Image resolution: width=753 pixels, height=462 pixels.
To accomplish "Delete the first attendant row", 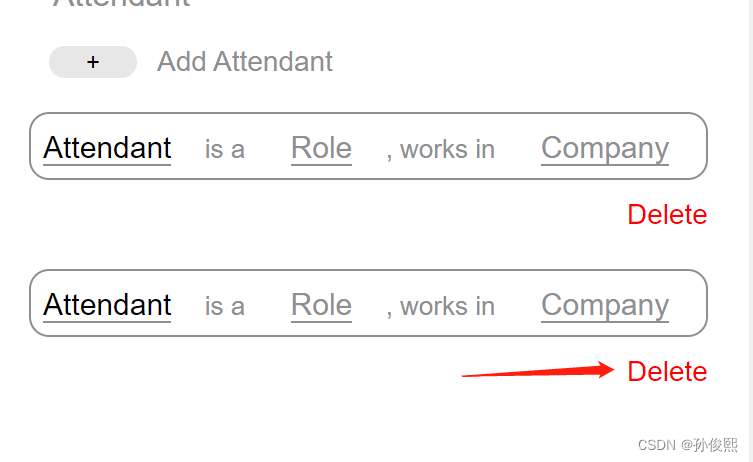I will [667, 214].
